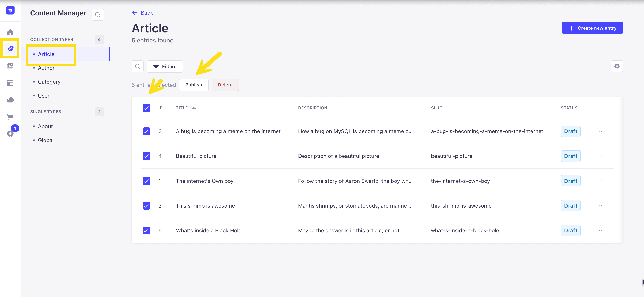Click the STATUS column header

click(x=569, y=108)
